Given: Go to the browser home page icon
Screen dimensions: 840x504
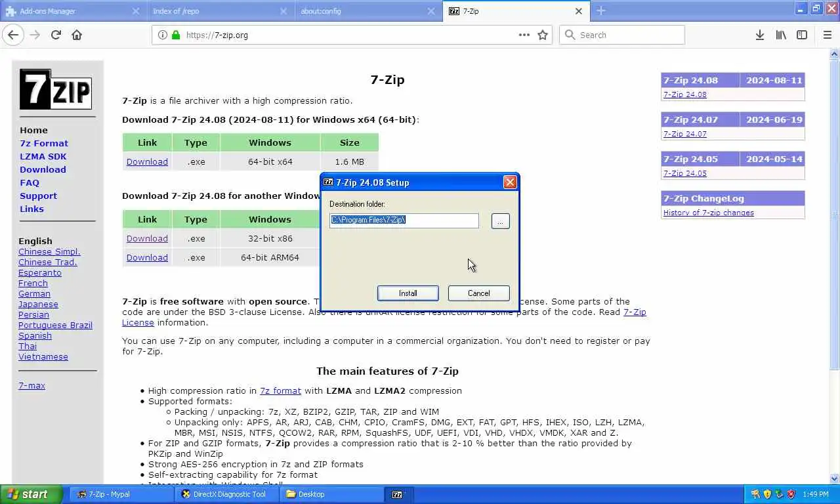Looking at the screenshot, I should pos(77,35).
